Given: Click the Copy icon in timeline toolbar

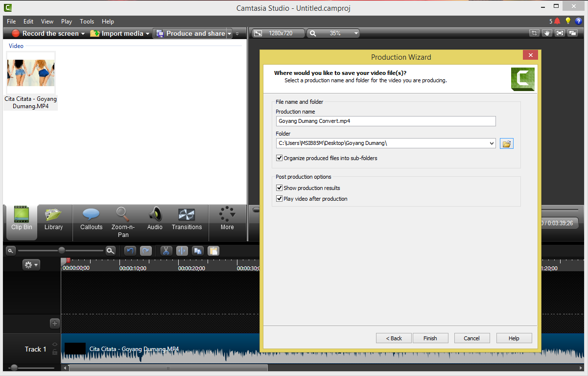Looking at the screenshot, I should [198, 251].
